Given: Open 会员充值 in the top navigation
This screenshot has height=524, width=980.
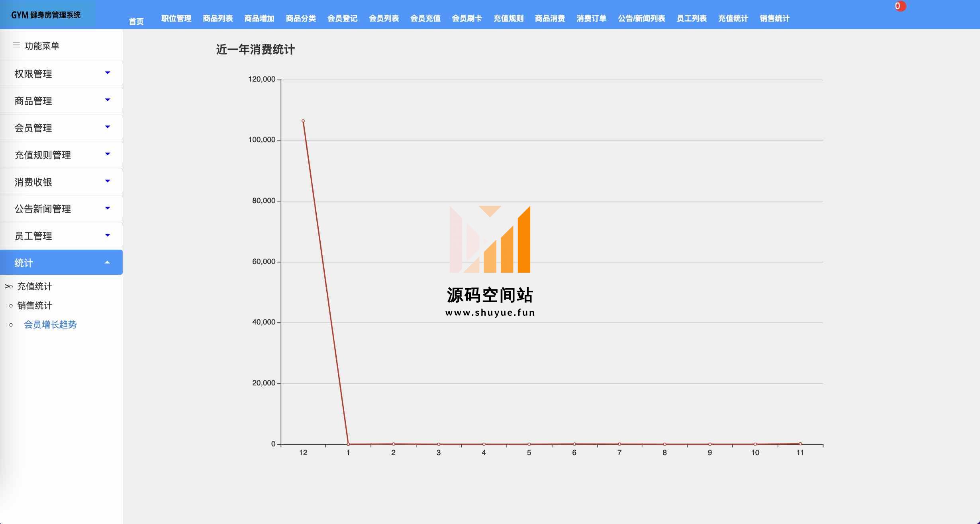Looking at the screenshot, I should [425, 18].
